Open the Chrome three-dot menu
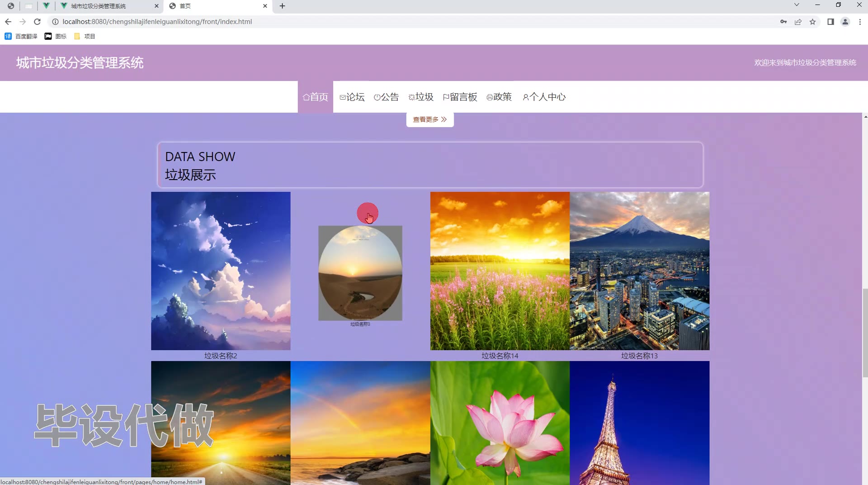Screen dimensions: 868x485 click(860, 22)
